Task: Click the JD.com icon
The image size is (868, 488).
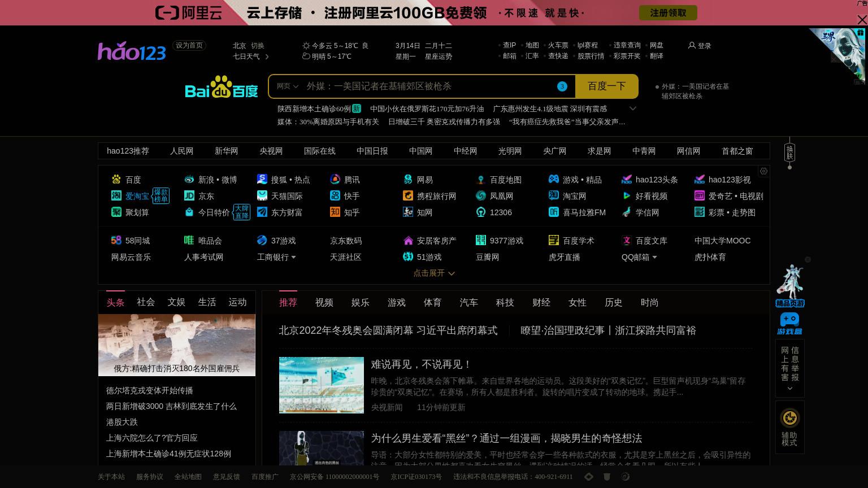Action: point(189,195)
